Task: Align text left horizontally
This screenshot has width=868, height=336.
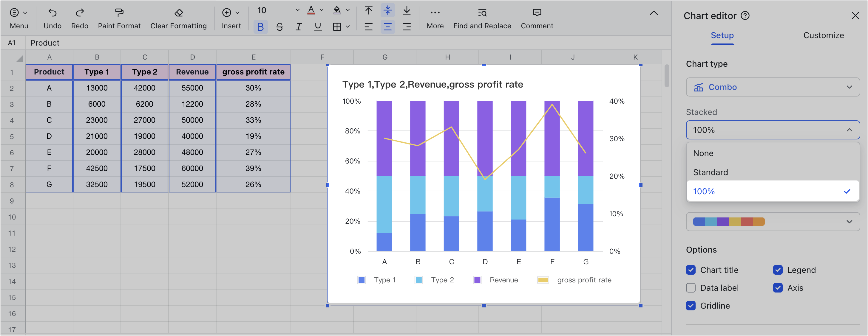Action: [x=368, y=27]
